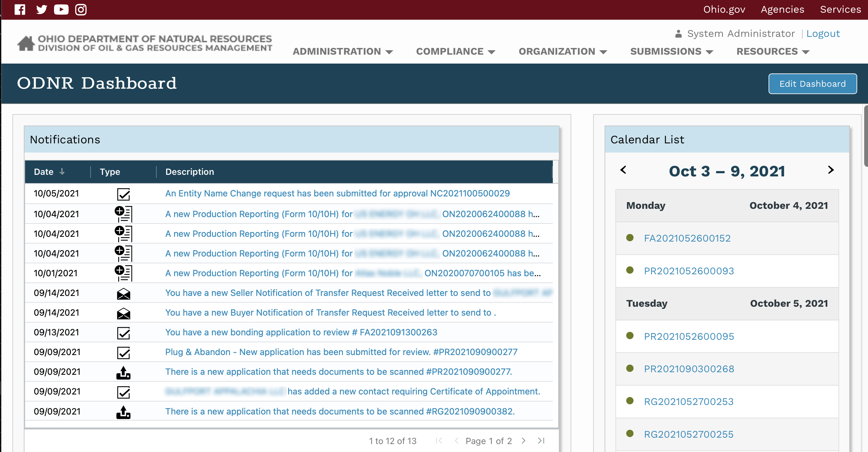Click the sort arrow beside Date header
This screenshot has height=452, width=868.
62,172
